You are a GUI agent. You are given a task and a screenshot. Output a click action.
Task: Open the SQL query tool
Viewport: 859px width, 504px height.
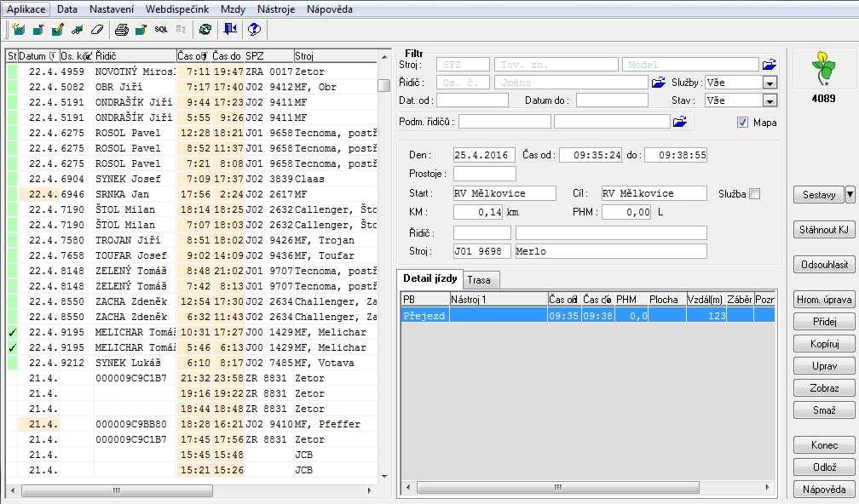click(160, 30)
